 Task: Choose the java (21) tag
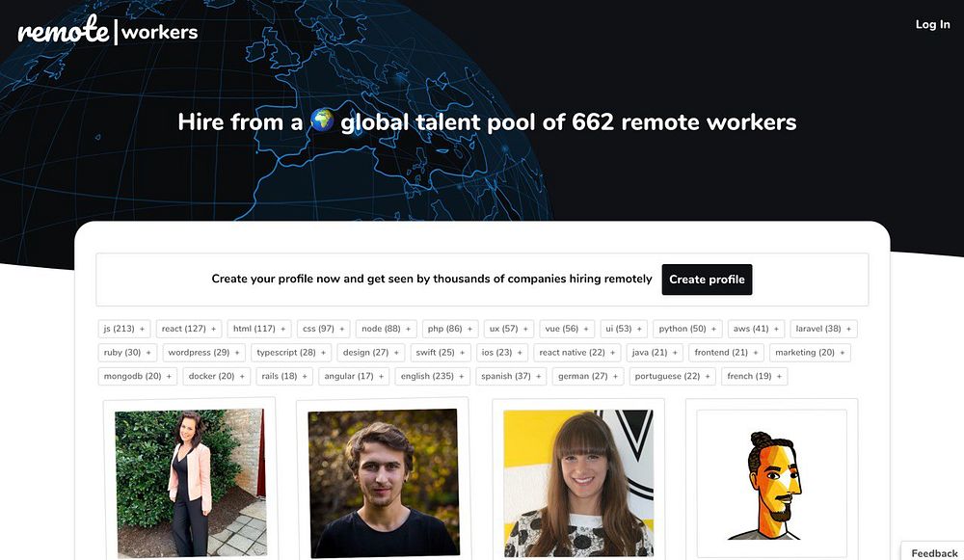655,353
